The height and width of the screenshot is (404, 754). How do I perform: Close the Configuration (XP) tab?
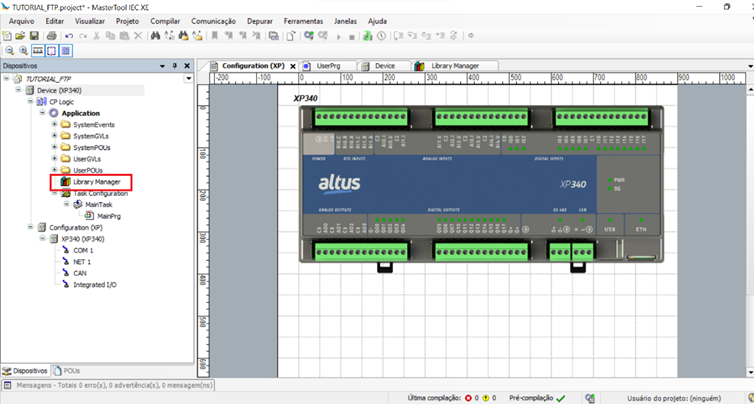(293, 66)
